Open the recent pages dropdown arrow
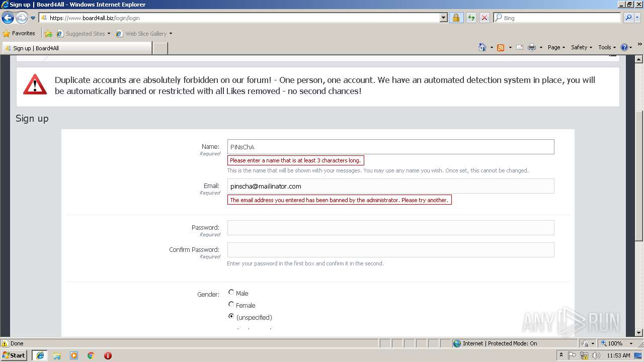Image resolution: width=644 pixels, height=362 pixels. click(33, 18)
